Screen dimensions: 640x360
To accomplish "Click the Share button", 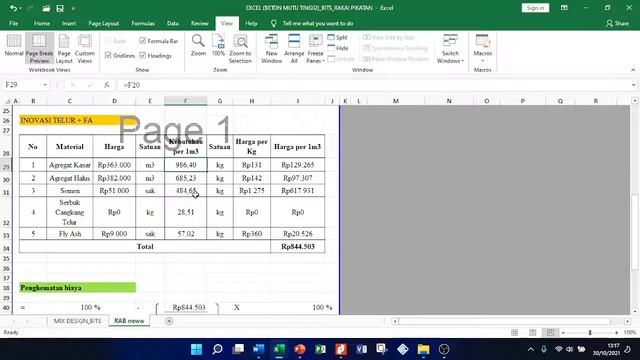I will (617, 23).
